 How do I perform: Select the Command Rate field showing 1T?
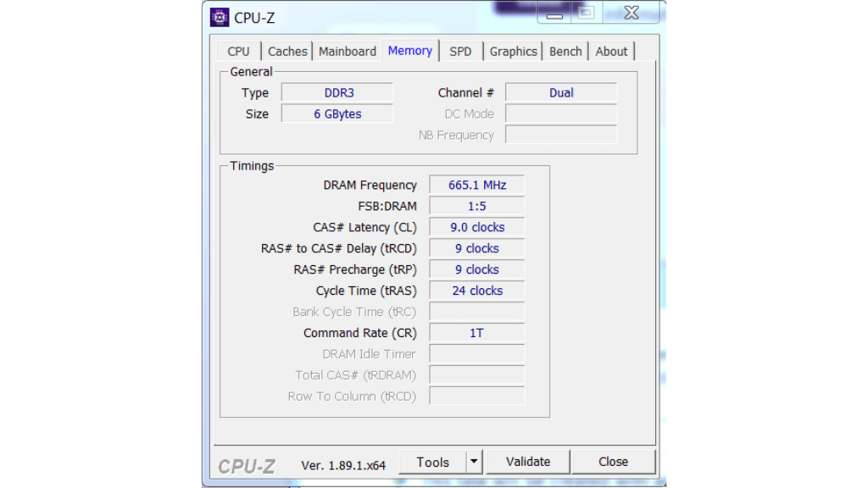pos(476,333)
